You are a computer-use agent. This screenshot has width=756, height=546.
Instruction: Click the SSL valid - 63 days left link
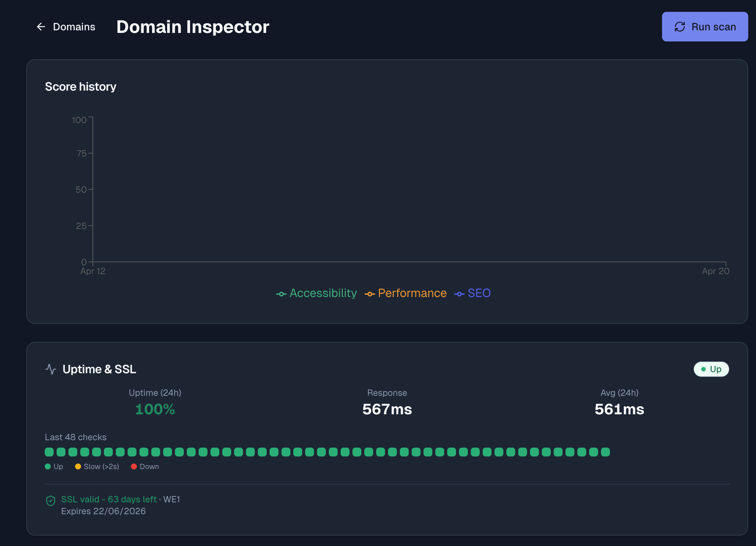[109, 499]
